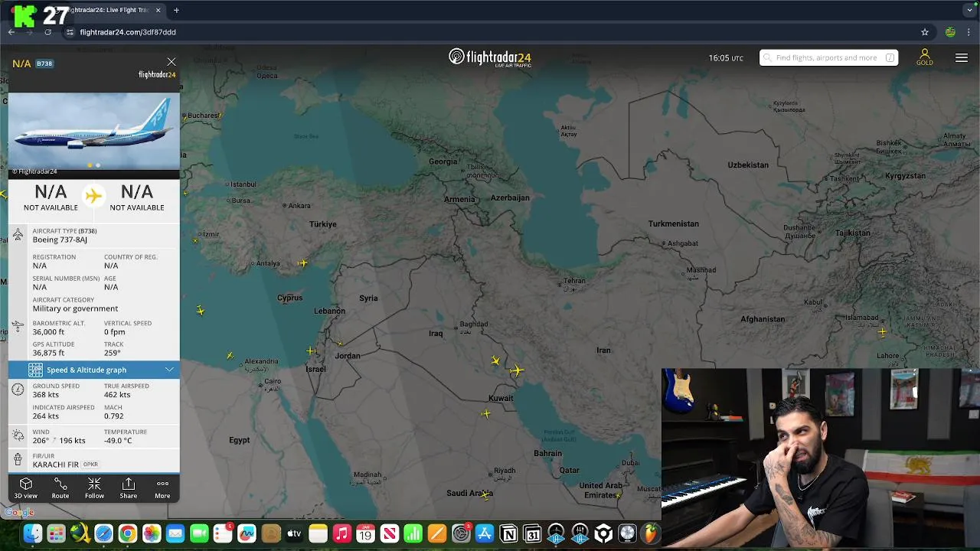
Task: Open 3D view of the aircraft
Action: tap(25, 488)
